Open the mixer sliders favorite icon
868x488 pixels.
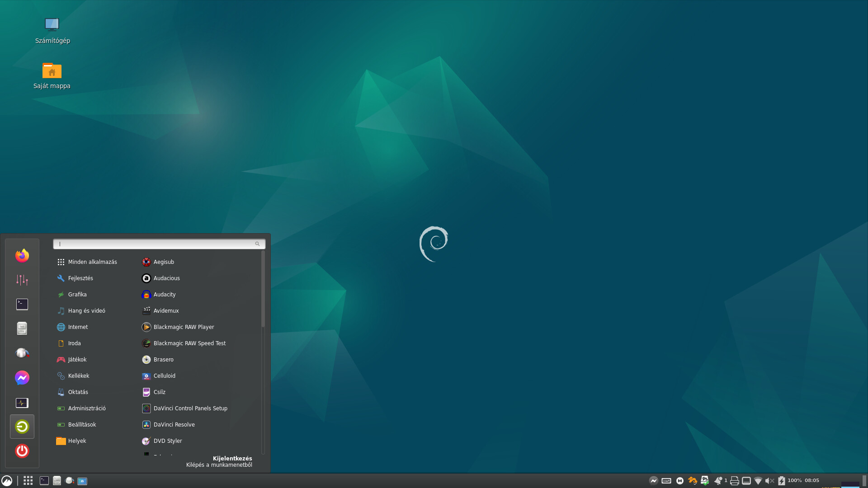coord(22,280)
